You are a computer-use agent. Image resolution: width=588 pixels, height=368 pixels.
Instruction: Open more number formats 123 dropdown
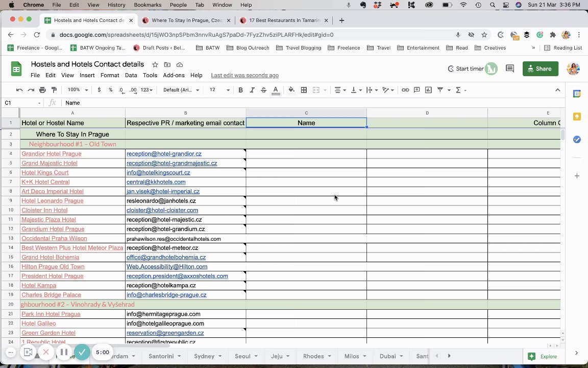tap(146, 90)
